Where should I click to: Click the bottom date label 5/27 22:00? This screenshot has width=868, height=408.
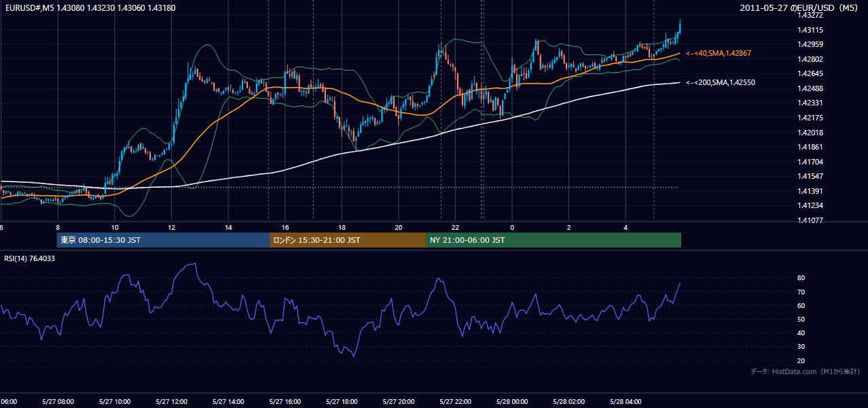coord(454,402)
